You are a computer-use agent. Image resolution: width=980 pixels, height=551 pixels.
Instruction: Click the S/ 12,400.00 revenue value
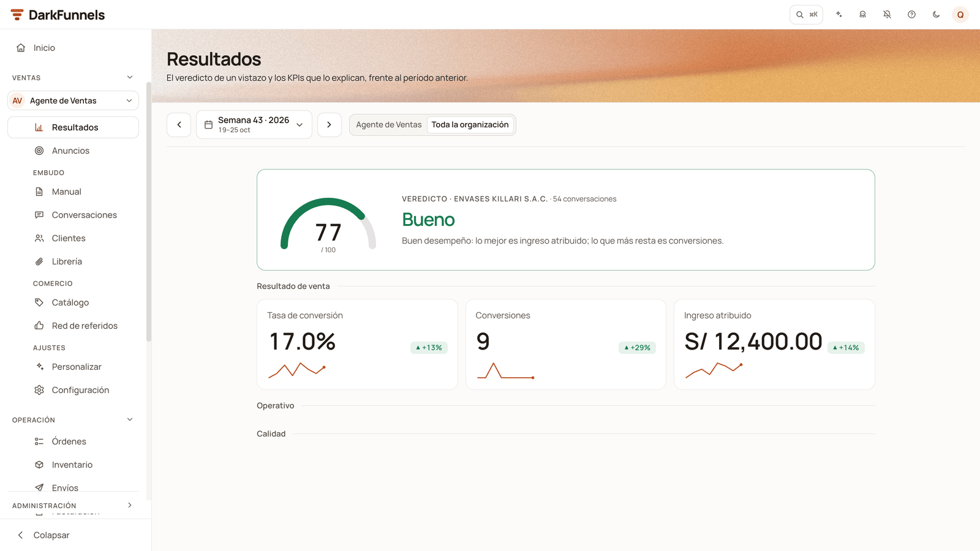point(753,342)
